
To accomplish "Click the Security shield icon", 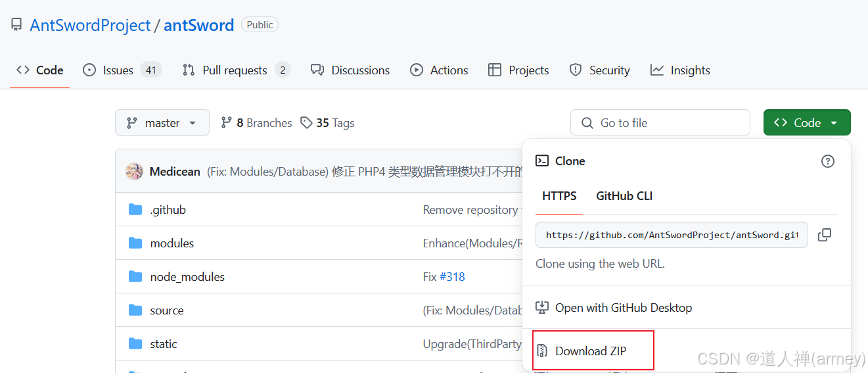I will 576,70.
